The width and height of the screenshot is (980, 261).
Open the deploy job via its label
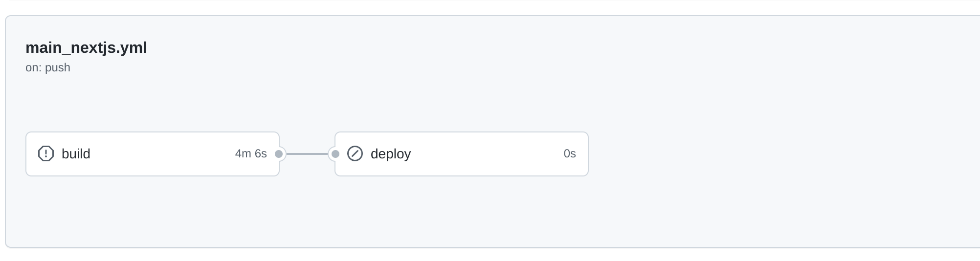pyautogui.click(x=391, y=154)
